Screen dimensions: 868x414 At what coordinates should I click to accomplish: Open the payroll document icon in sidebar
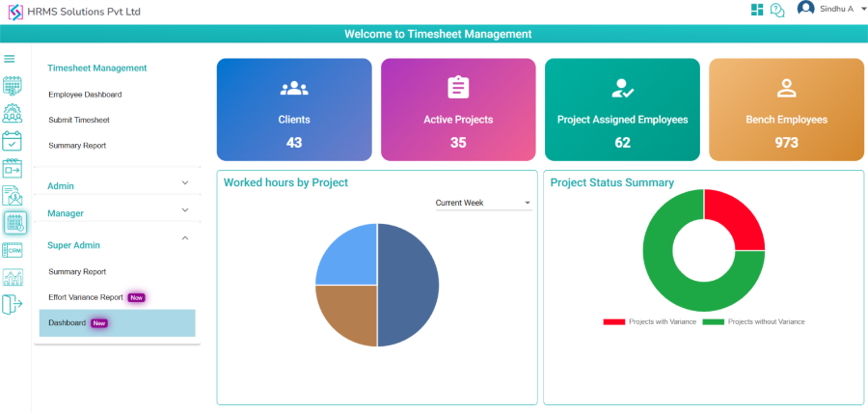[x=13, y=196]
